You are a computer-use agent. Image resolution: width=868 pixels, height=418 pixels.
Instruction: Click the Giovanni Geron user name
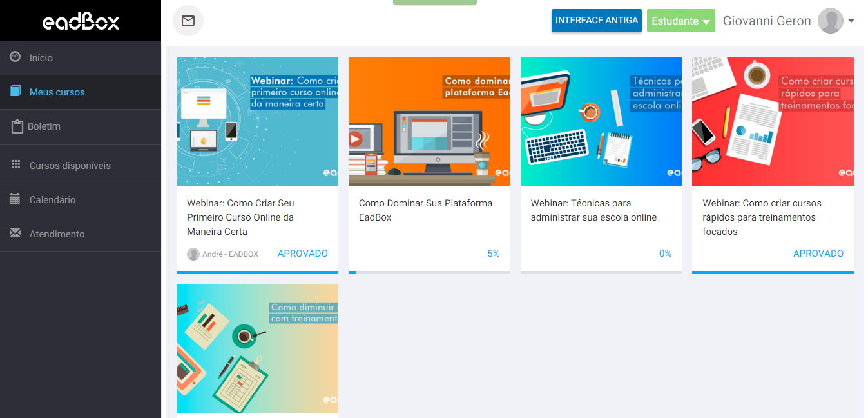coord(767,21)
